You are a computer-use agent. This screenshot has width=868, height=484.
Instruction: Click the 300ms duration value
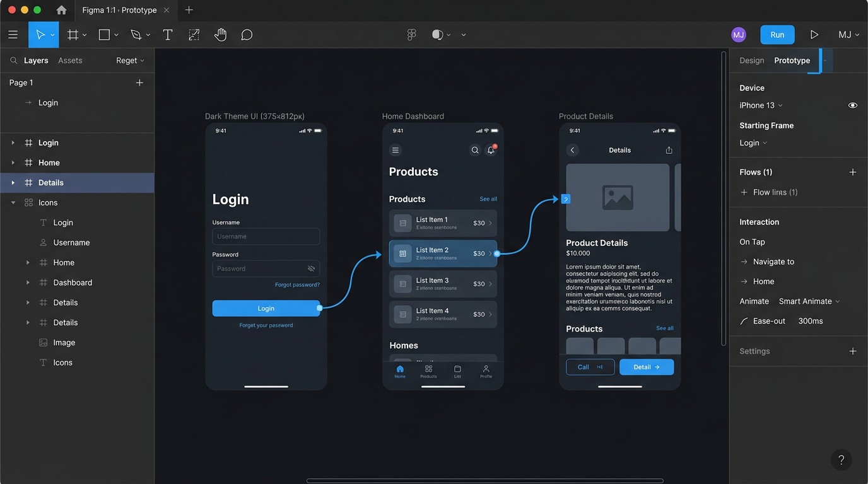(x=811, y=321)
